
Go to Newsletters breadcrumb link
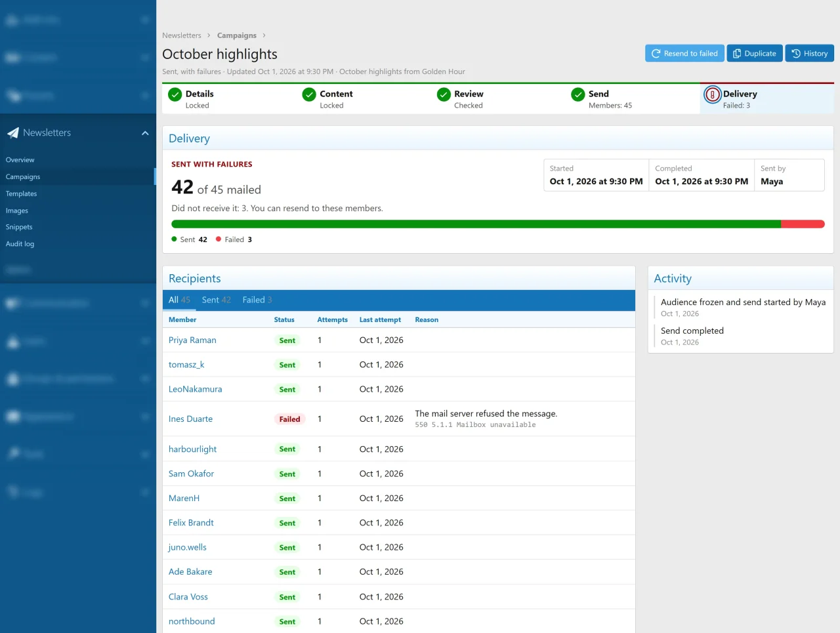pos(182,35)
